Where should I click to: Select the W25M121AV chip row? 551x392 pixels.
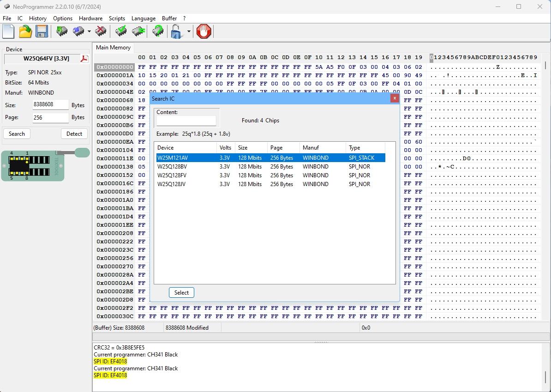(270, 158)
